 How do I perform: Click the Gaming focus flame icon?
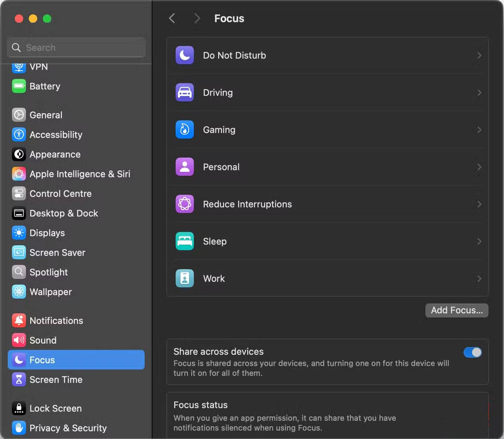coord(184,129)
